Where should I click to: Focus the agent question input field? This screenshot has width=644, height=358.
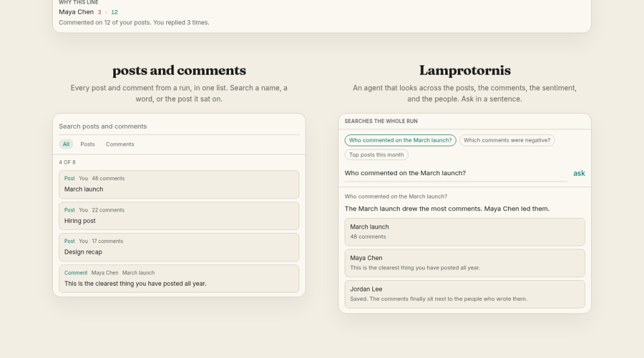(x=456, y=173)
